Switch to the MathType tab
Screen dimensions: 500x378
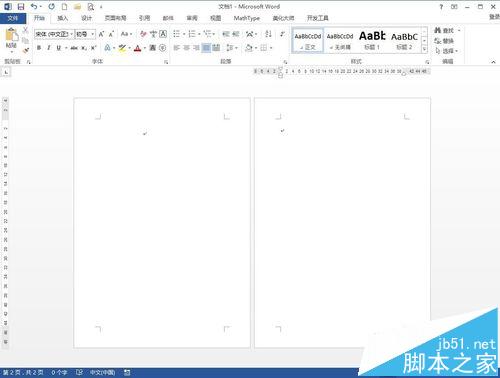(247, 18)
